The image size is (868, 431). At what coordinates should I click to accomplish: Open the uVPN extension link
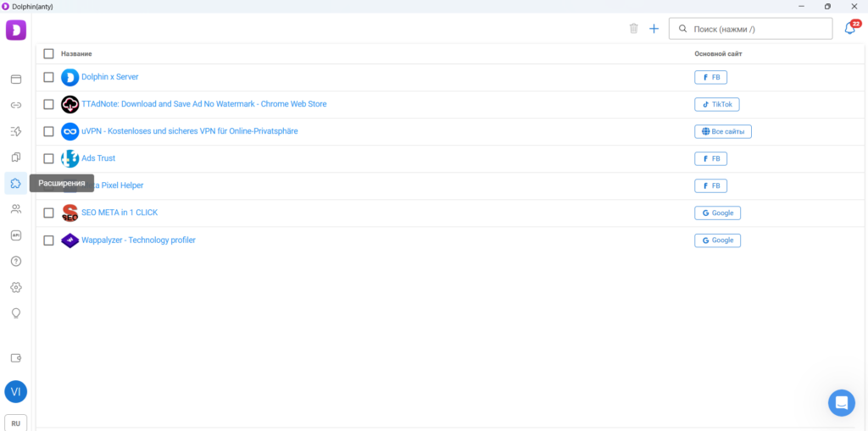coord(189,131)
